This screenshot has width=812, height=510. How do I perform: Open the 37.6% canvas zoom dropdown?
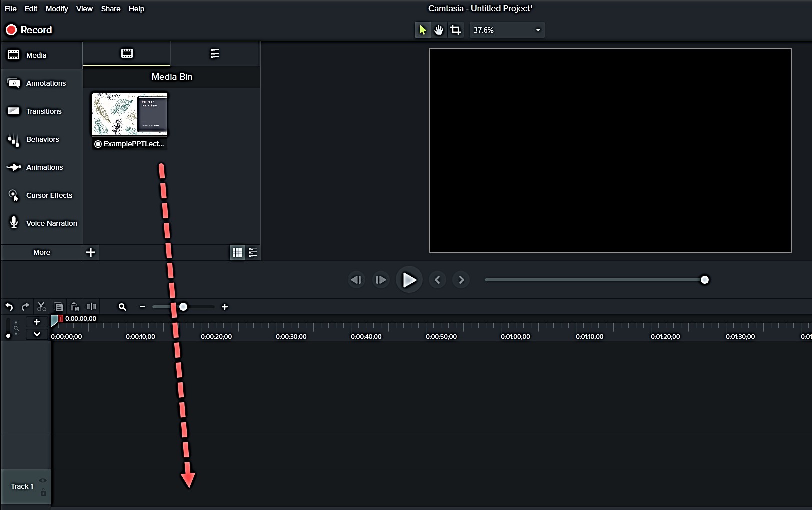click(507, 30)
